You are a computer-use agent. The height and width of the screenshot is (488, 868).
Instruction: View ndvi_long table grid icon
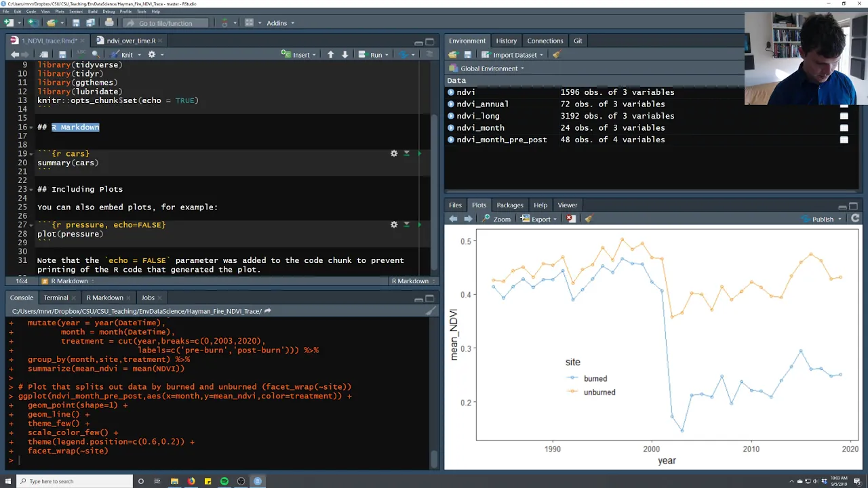coord(844,116)
